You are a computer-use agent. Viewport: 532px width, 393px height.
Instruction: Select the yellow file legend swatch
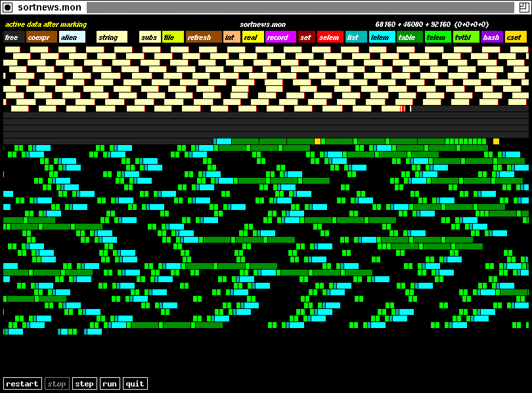(x=173, y=37)
